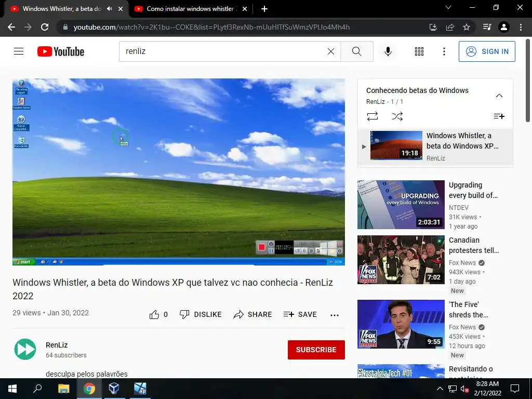Click the Fox News channel under Canadian protesters
Viewport: 532px width, 399px height.
[462, 262]
